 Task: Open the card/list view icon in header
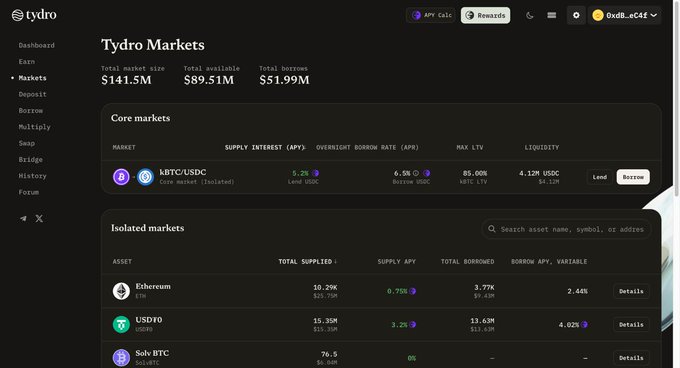click(x=552, y=15)
